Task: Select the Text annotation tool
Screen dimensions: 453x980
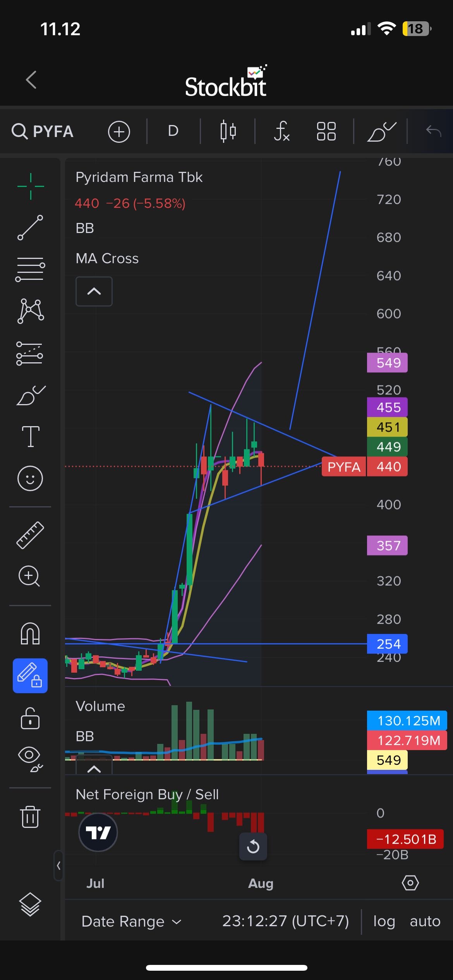Action: 31,437
